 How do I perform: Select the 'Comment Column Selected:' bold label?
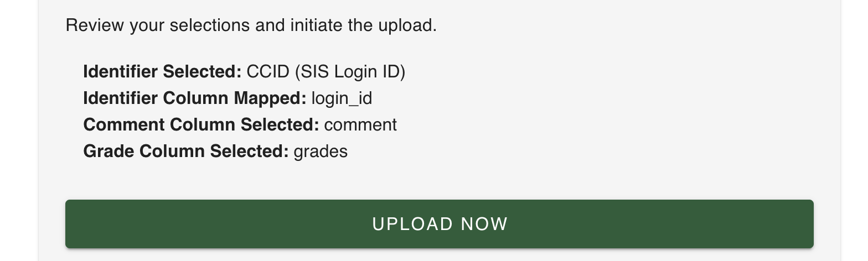point(201,124)
